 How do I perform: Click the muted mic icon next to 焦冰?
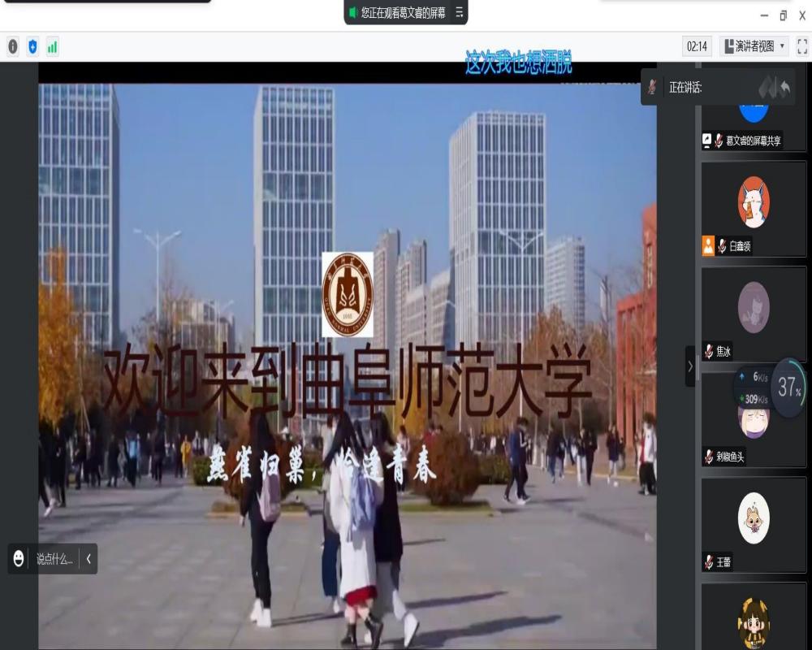(x=708, y=352)
